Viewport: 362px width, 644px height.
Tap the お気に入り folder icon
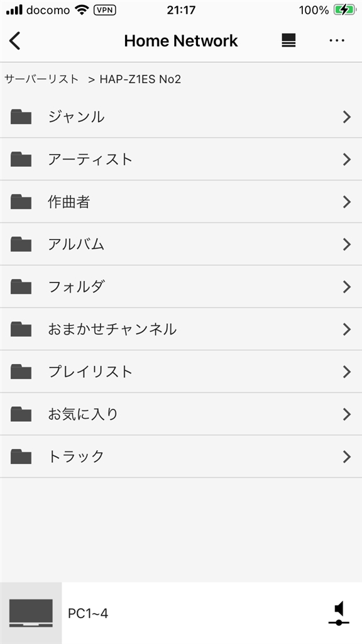(x=21, y=414)
